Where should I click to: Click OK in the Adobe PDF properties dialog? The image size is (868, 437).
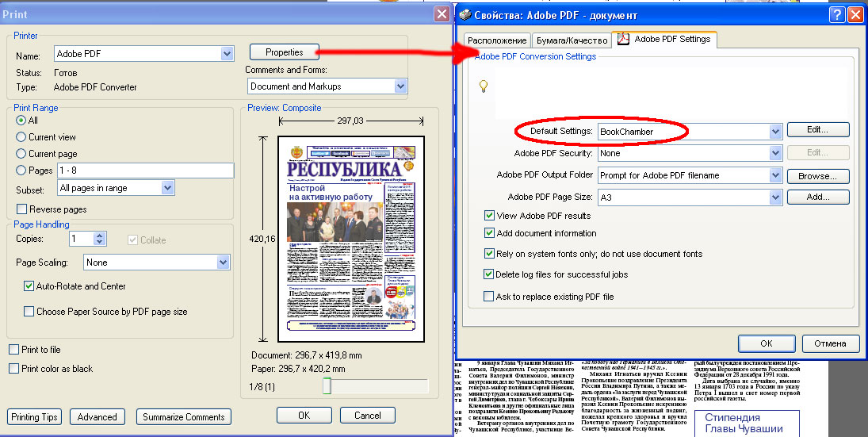767,343
